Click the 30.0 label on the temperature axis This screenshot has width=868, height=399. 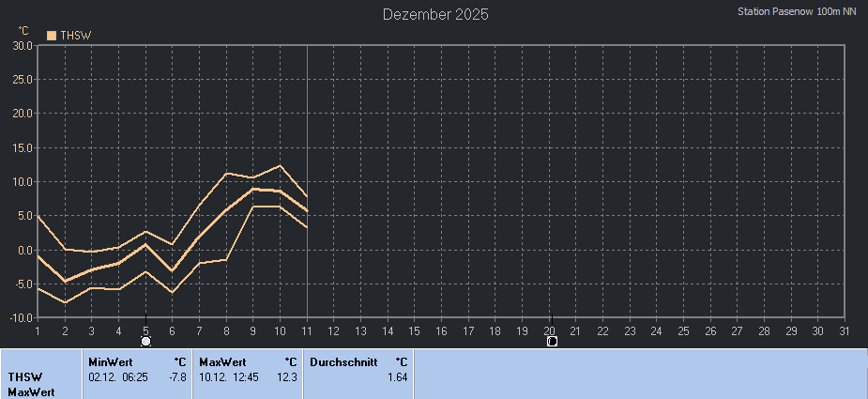[x=23, y=45]
